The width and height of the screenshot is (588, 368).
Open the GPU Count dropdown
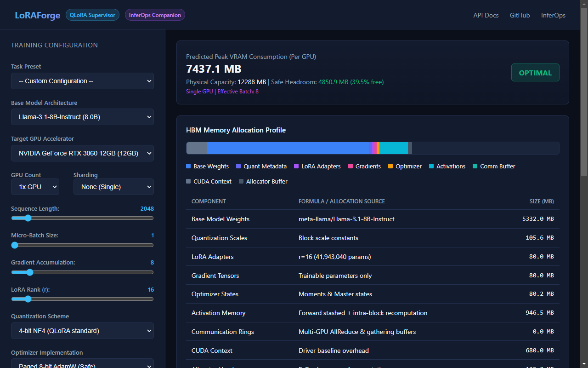pyautogui.click(x=35, y=187)
